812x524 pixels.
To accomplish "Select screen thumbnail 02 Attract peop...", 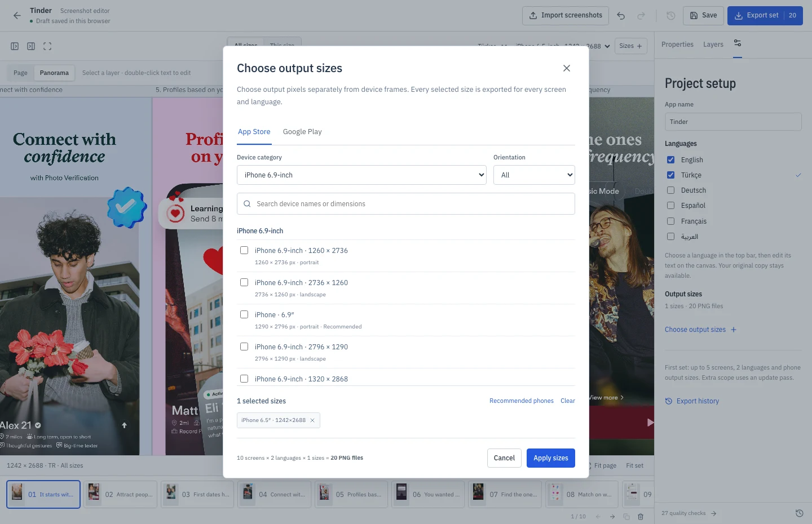I will (121, 495).
